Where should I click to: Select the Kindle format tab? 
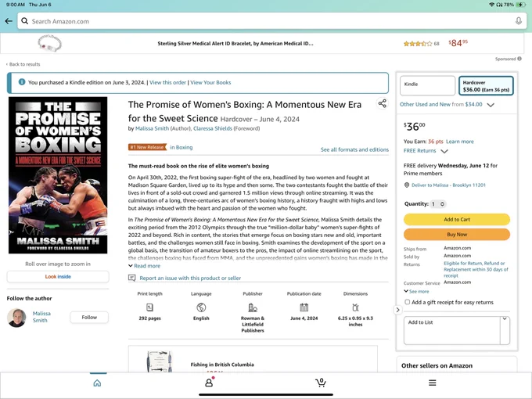(427, 85)
